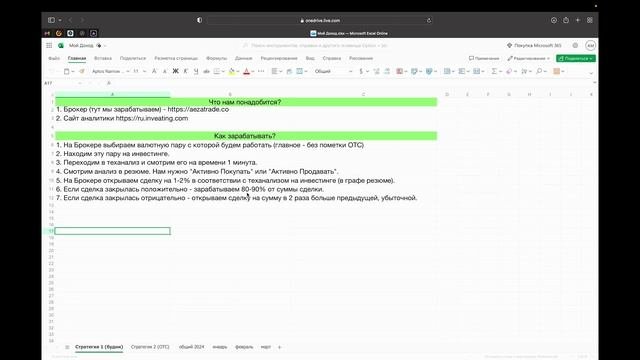The height and width of the screenshot is (360, 640).
Task: Increase decimal places button
Action: (376, 71)
